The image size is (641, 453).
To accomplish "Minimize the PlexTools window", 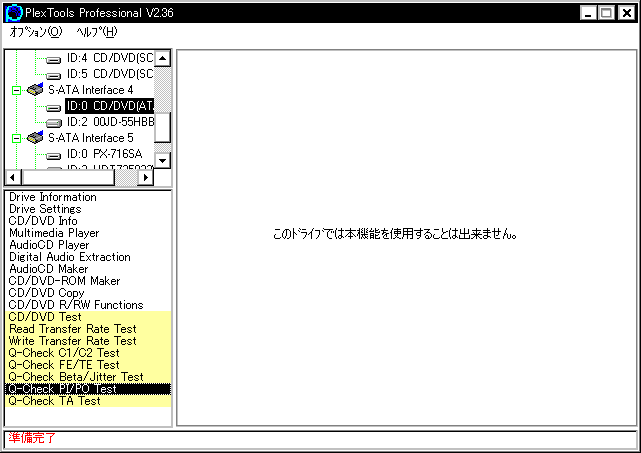I will pos(588,13).
